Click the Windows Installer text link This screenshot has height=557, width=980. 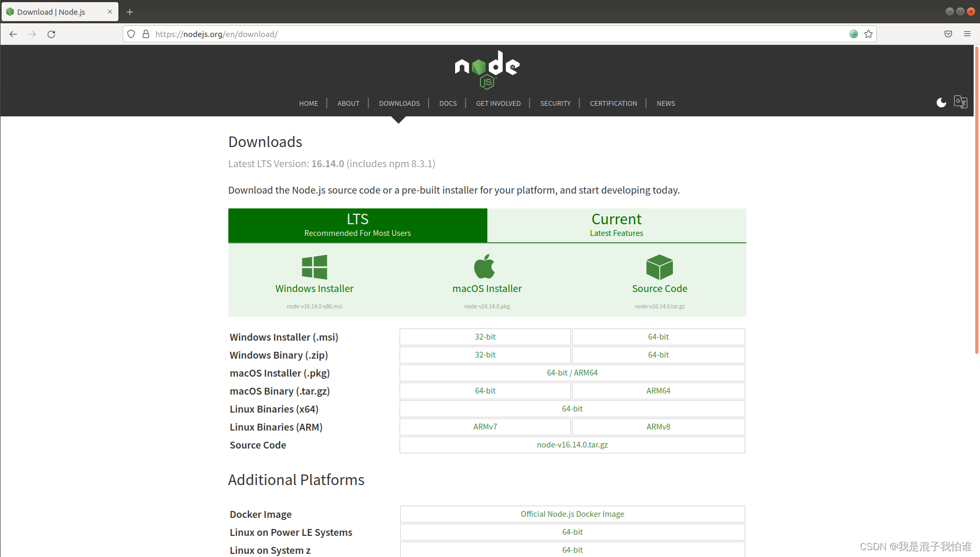click(315, 288)
